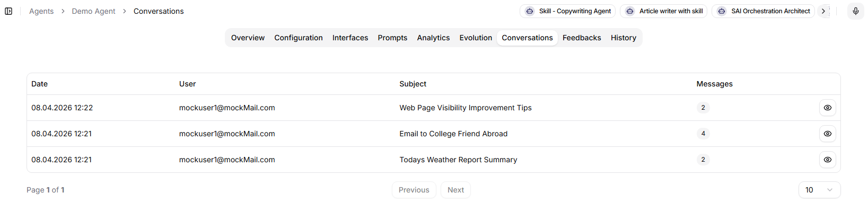Click the Page 1 of 1 indicator
The width and height of the screenshot is (868, 210).
point(46,190)
